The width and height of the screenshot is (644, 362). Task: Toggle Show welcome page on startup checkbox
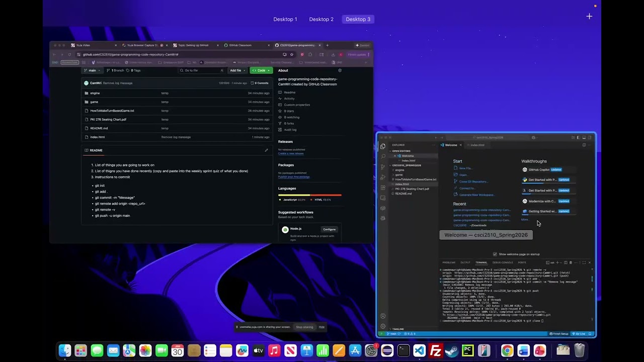[x=495, y=254]
